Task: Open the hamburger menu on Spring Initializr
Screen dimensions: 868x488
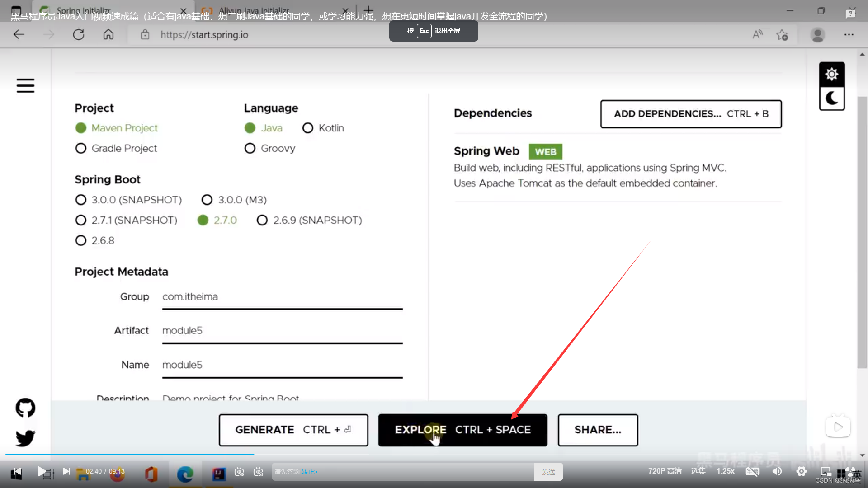Action: [x=25, y=85]
